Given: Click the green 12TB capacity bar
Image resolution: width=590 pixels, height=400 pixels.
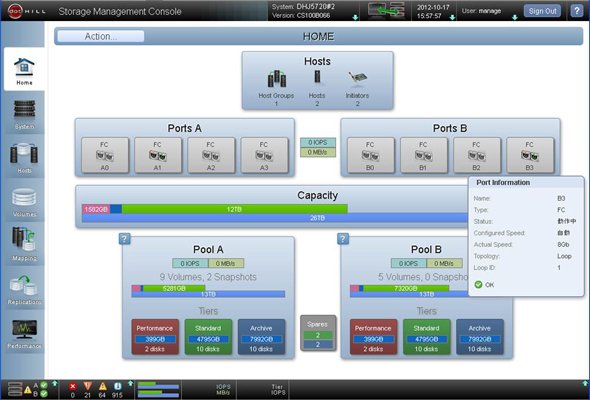Looking at the screenshot, I should point(234,209).
